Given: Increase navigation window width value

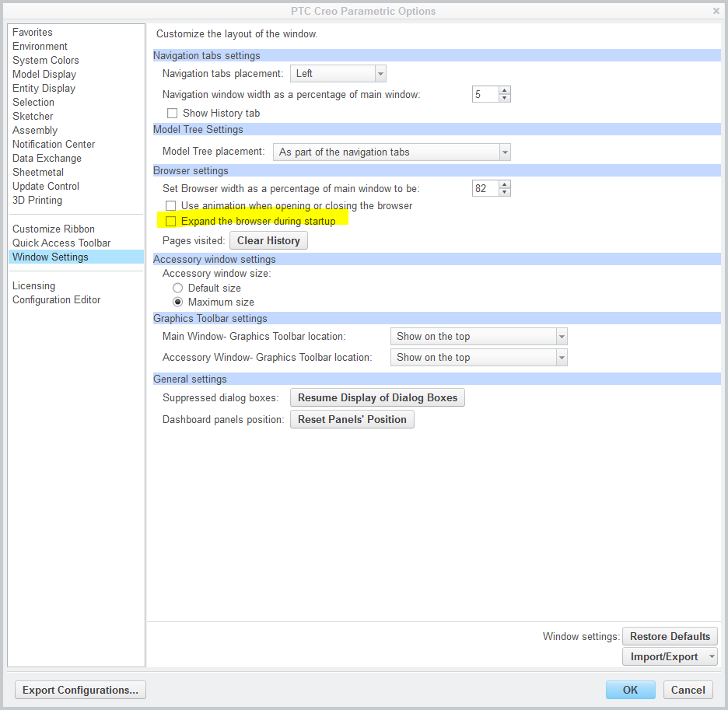Looking at the screenshot, I should pos(505,90).
